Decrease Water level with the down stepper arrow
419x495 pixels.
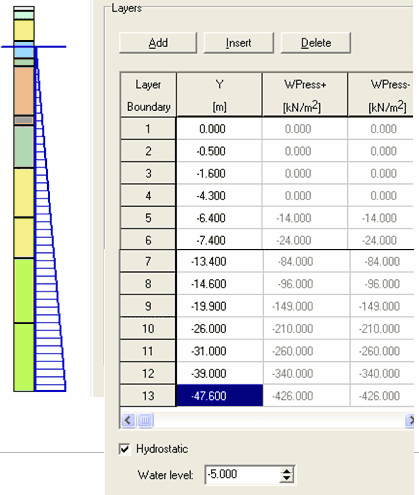287,478
